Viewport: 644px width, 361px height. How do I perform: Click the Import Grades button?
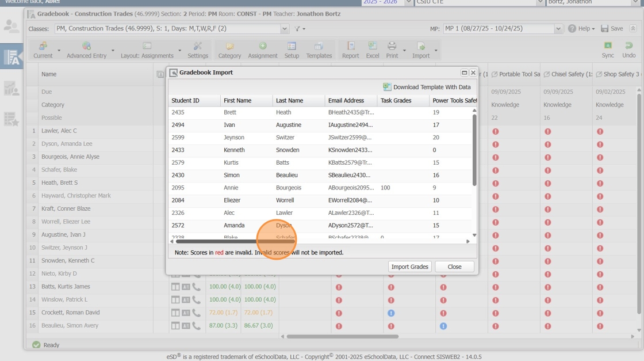click(409, 267)
